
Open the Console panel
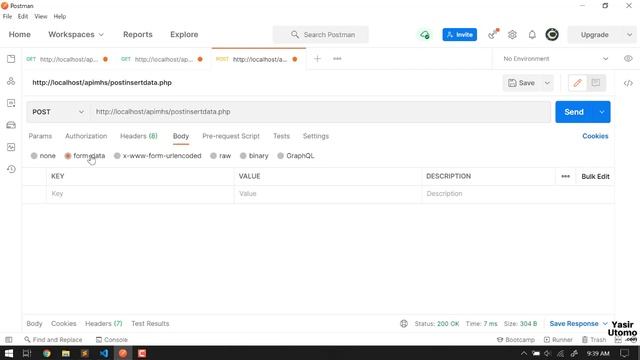(112, 340)
